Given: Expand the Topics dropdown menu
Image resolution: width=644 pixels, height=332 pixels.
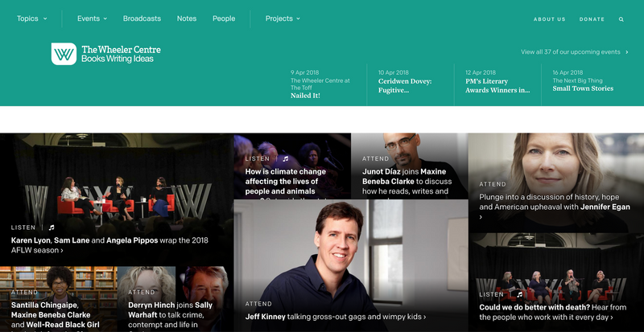Looking at the screenshot, I should 32,18.
